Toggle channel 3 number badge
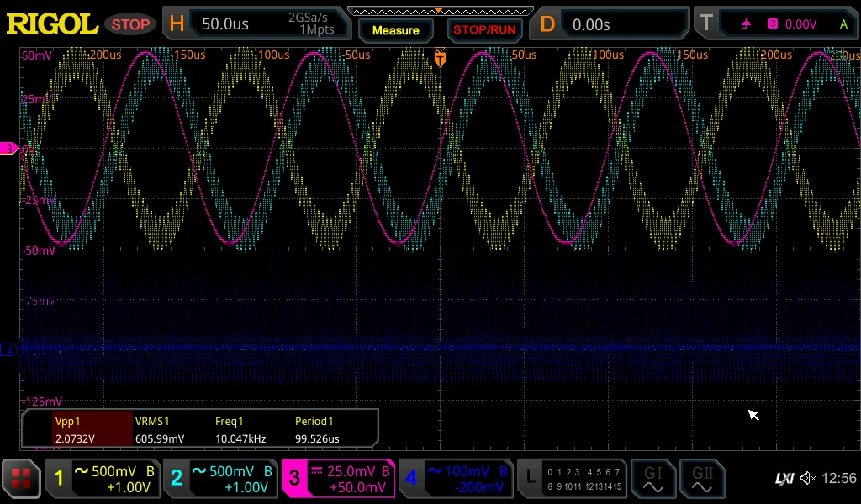 tap(294, 478)
